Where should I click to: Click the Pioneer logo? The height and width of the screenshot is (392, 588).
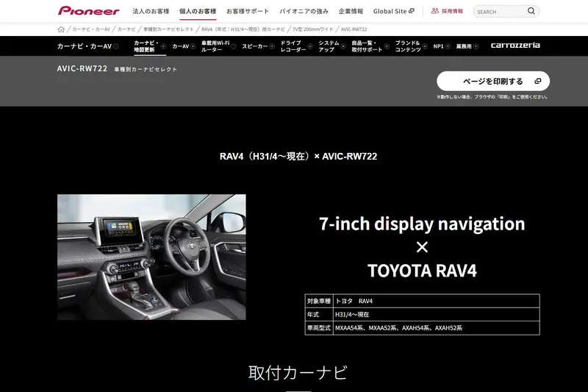click(88, 11)
